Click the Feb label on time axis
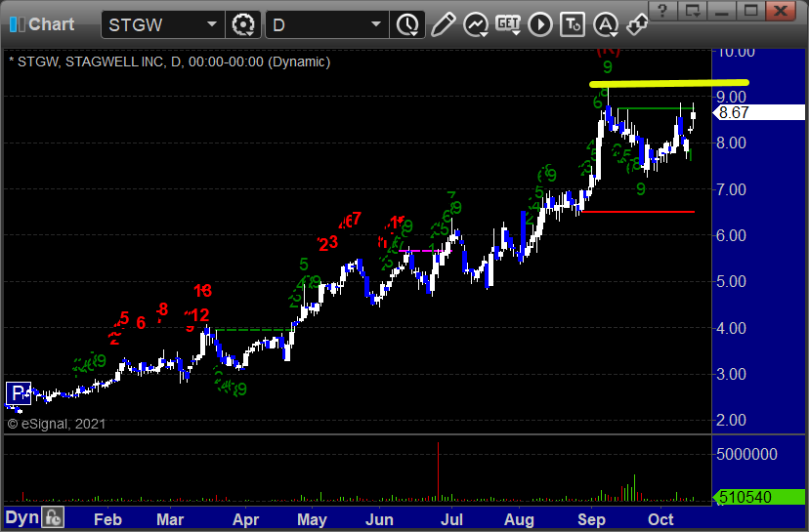 pyautogui.click(x=107, y=519)
